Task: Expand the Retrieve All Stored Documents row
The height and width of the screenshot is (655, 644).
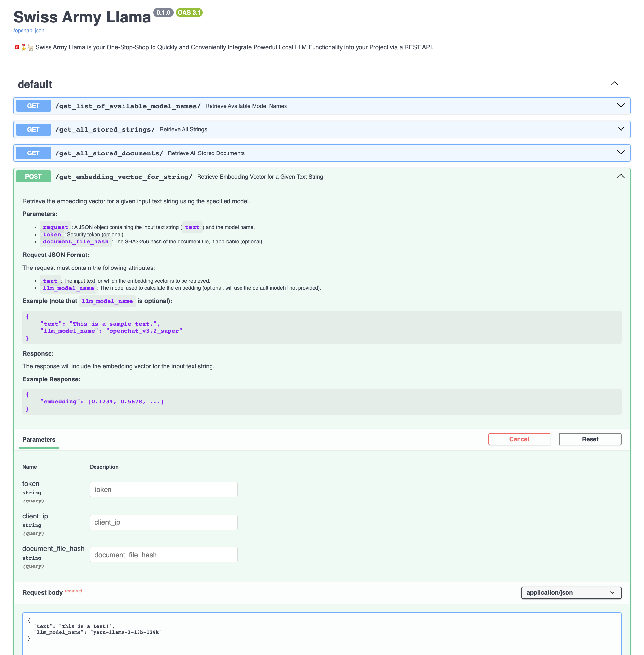Action: coord(206,153)
